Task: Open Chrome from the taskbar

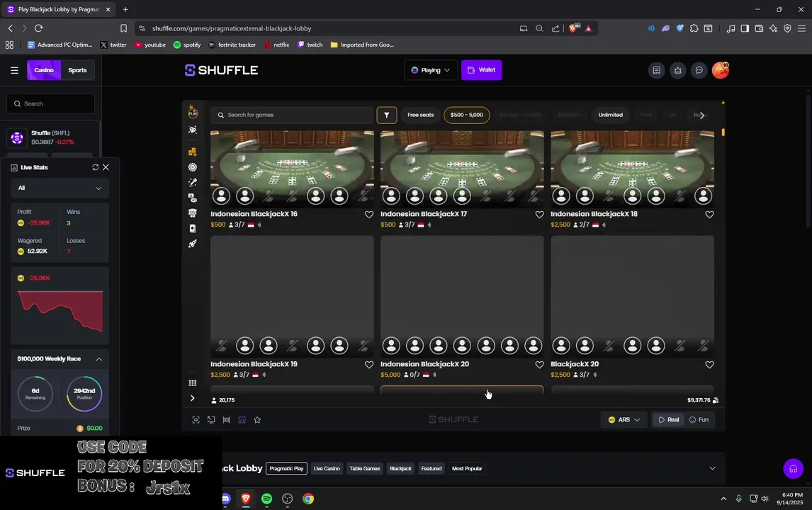Action: click(x=308, y=499)
